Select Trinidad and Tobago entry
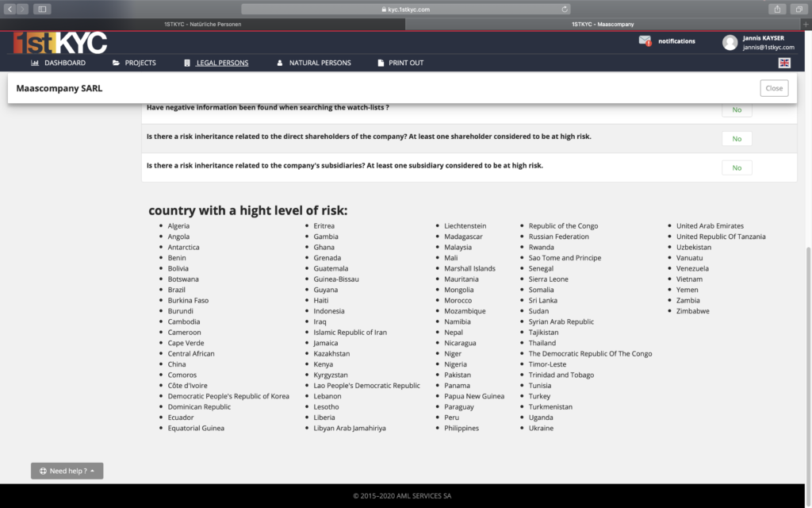812x508 pixels. 561,375
